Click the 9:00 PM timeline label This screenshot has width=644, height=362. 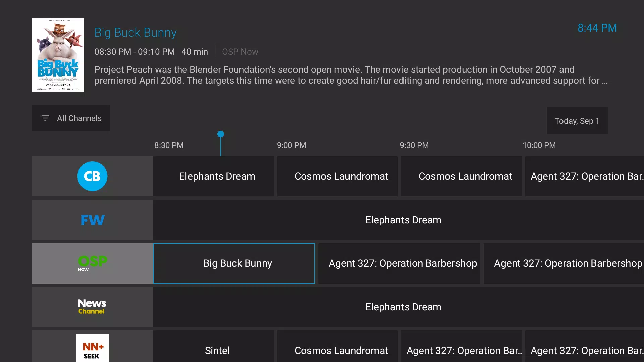(291, 145)
